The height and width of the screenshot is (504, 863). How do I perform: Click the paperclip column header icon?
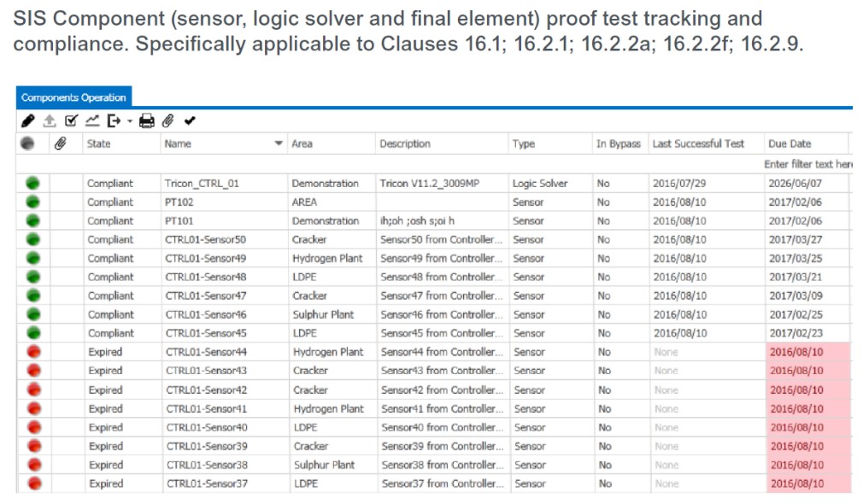click(x=61, y=144)
